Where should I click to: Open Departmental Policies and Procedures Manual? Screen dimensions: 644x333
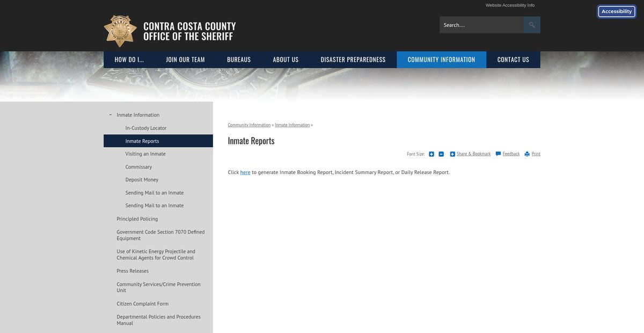(158, 320)
